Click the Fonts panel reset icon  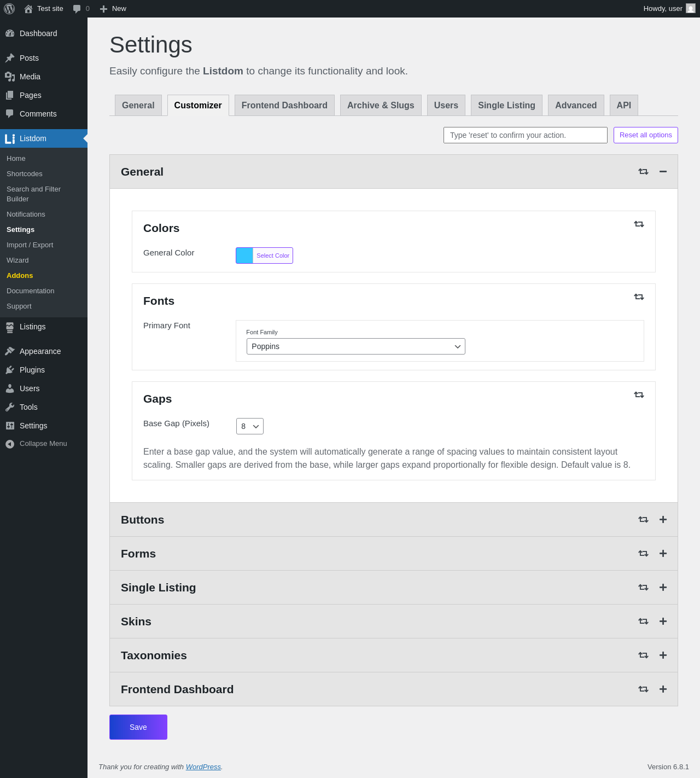click(639, 297)
